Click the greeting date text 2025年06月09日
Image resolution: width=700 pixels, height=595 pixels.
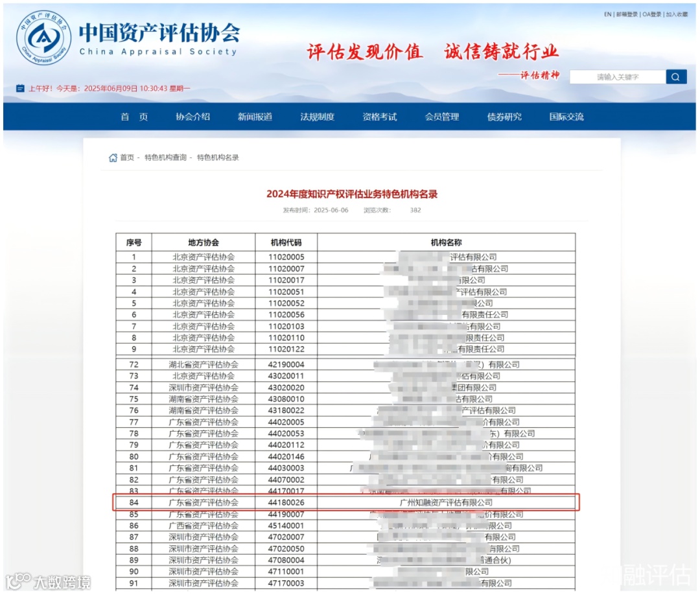(111, 88)
